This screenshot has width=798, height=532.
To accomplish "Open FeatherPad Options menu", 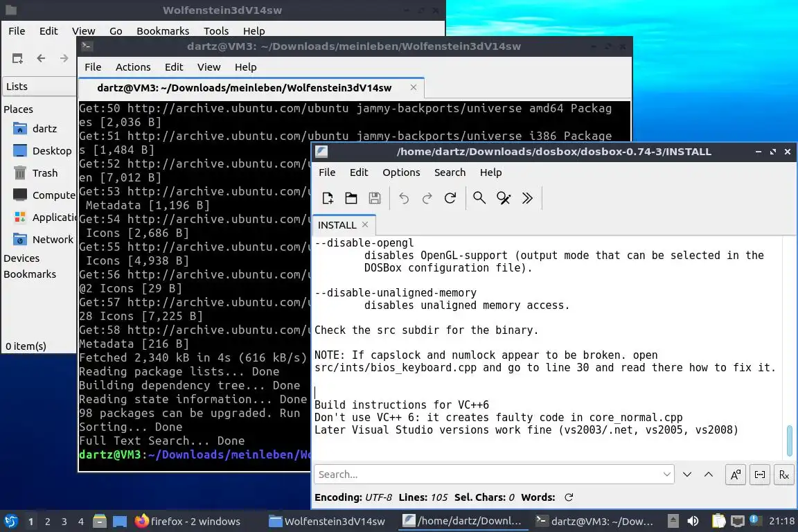I will tap(402, 172).
